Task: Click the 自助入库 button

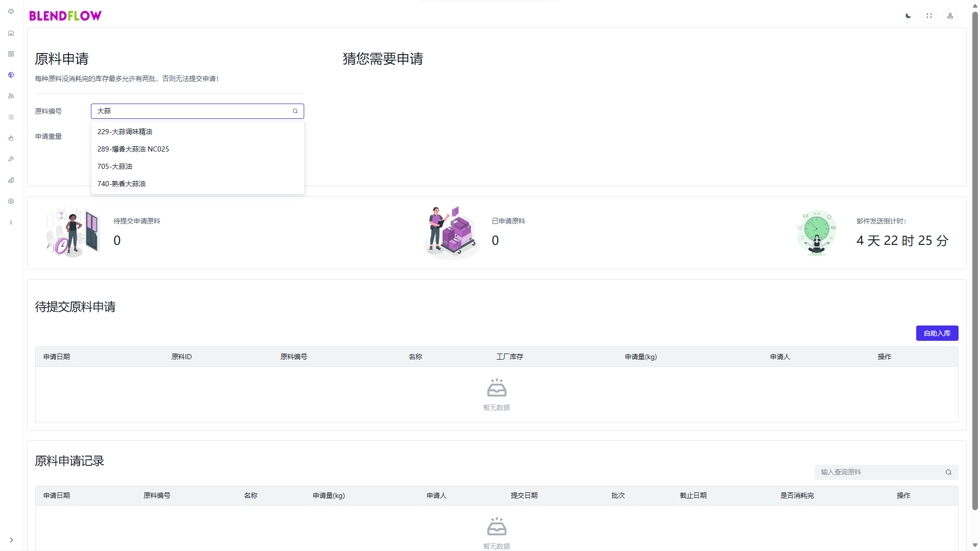Action: pyautogui.click(x=937, y=333)
